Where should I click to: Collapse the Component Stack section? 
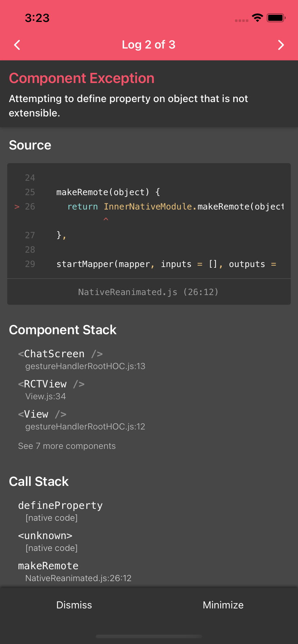[63, 330]
